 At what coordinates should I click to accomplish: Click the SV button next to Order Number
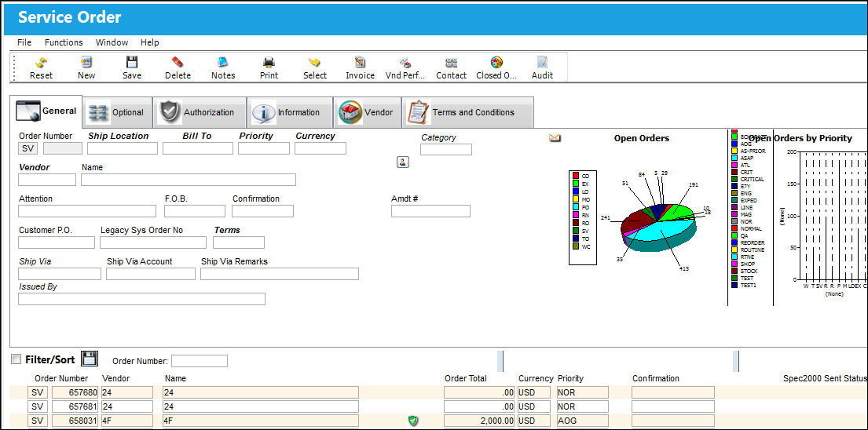pyautogui.click(x=29, y=148)
